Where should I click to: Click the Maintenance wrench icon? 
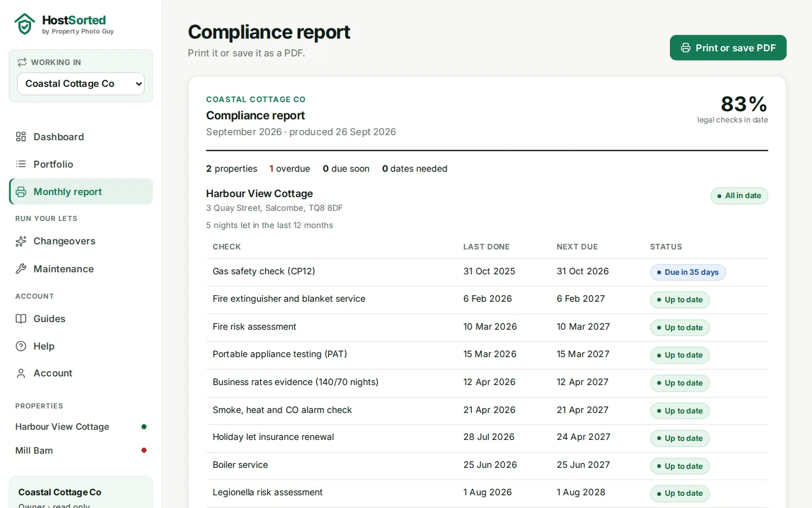point(21,269)
